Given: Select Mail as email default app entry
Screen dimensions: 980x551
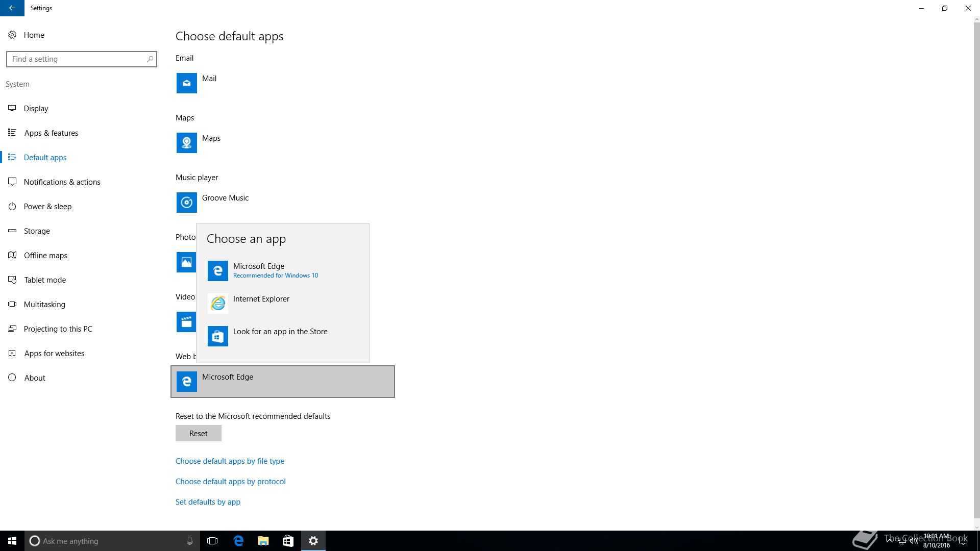Looking at the screenshot, I should 283,83.
